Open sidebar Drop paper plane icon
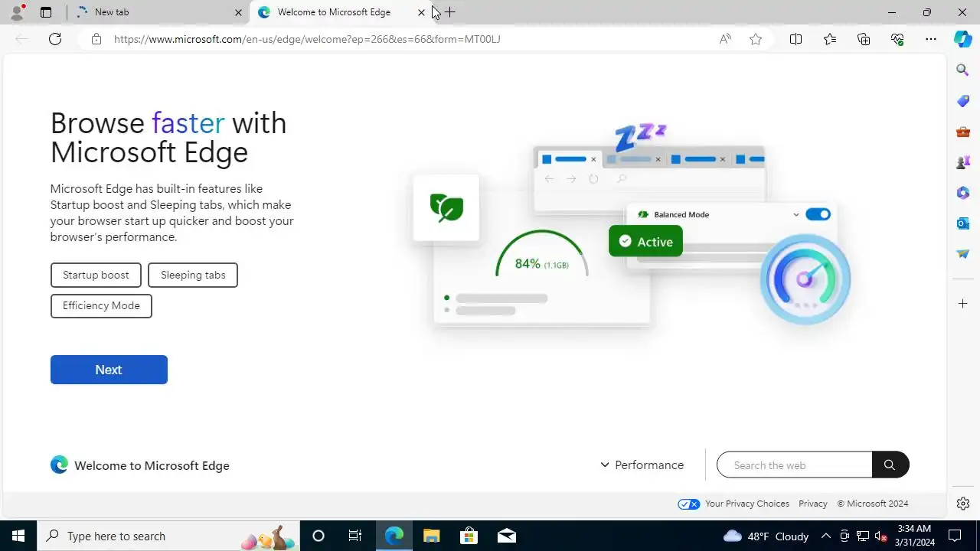 [x=963, y=253]
